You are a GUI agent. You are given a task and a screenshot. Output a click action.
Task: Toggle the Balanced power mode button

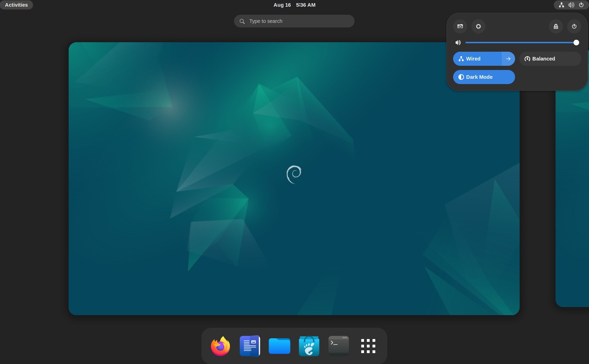point(550,59)
